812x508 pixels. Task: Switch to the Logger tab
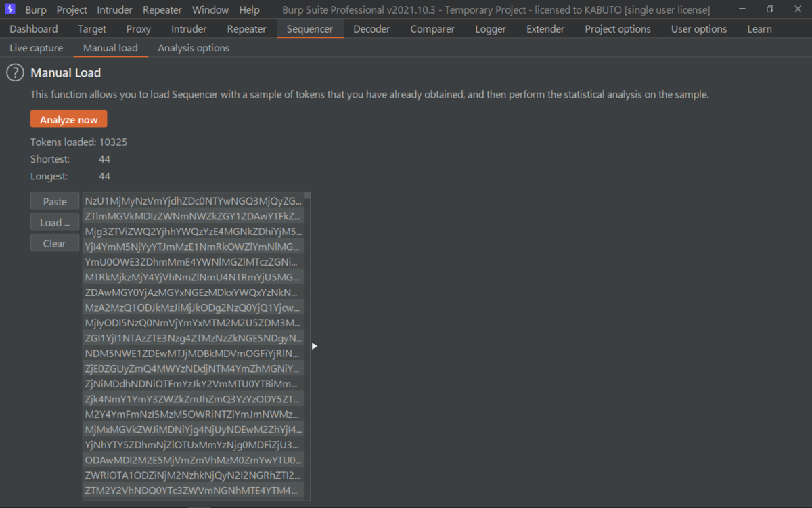491,29
